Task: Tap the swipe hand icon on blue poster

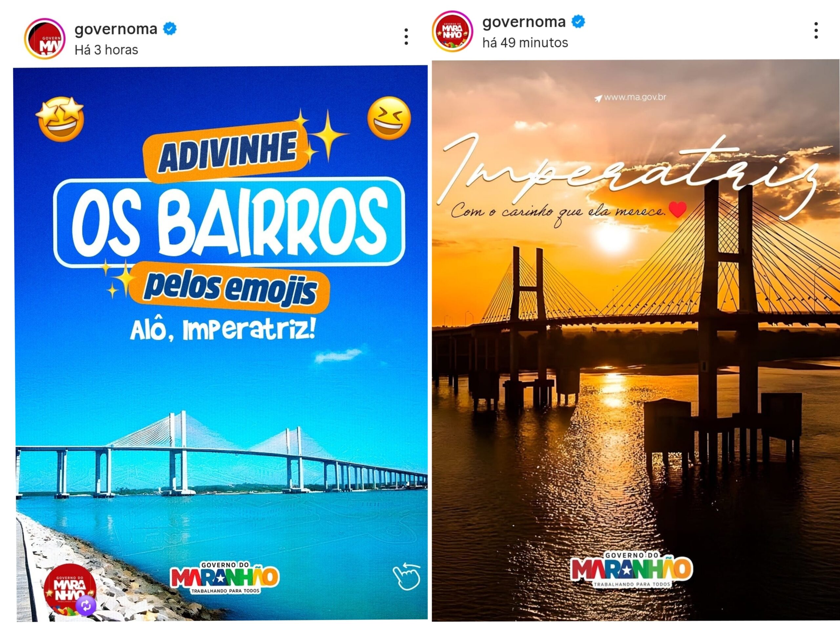Action: [407, 576]
